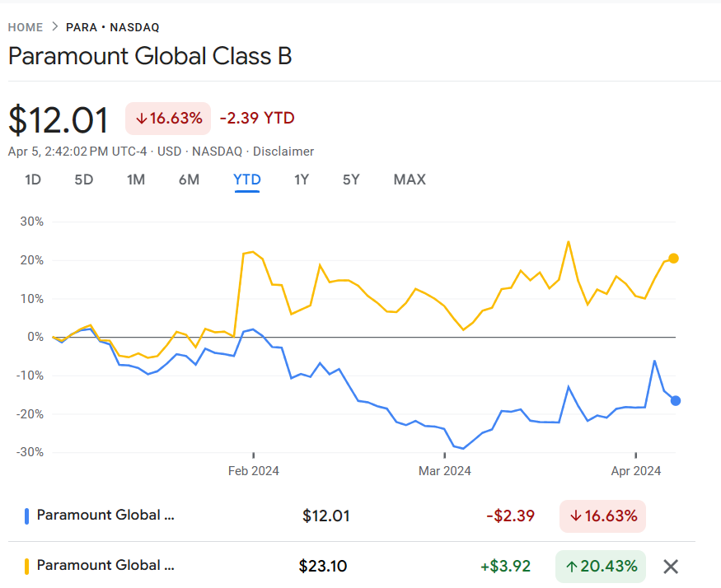721x588 pixels.
Task: Click the green 20.43% change badge
Action: [x=601, y=567]
